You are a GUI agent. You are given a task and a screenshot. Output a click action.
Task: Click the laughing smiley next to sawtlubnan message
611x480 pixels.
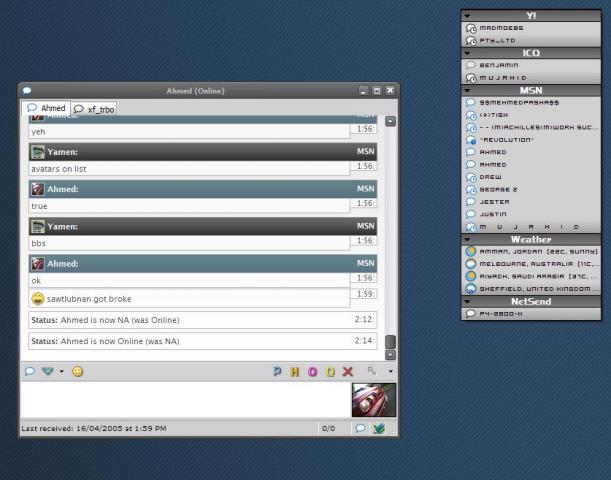(38, 299)
